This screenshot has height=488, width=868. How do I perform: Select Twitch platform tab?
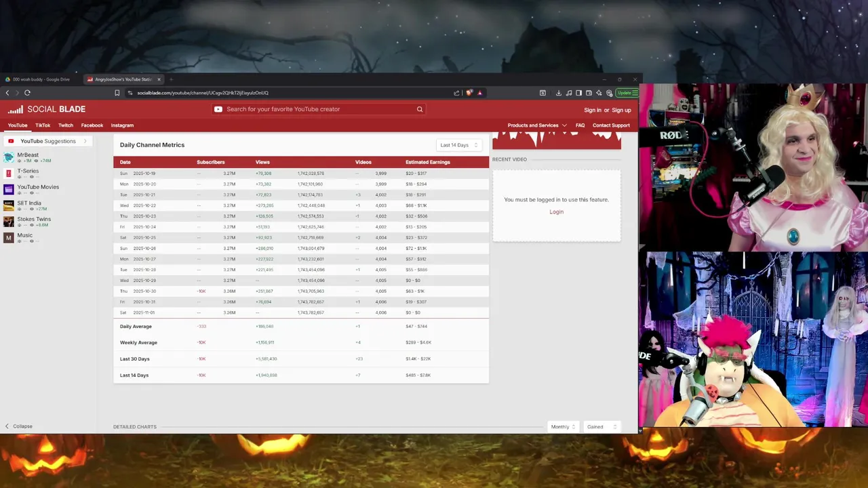(66, 125)
